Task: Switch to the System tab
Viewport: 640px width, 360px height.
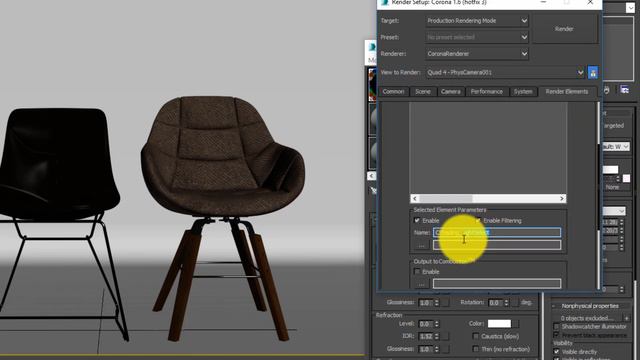Action: (x=523, y=91)
